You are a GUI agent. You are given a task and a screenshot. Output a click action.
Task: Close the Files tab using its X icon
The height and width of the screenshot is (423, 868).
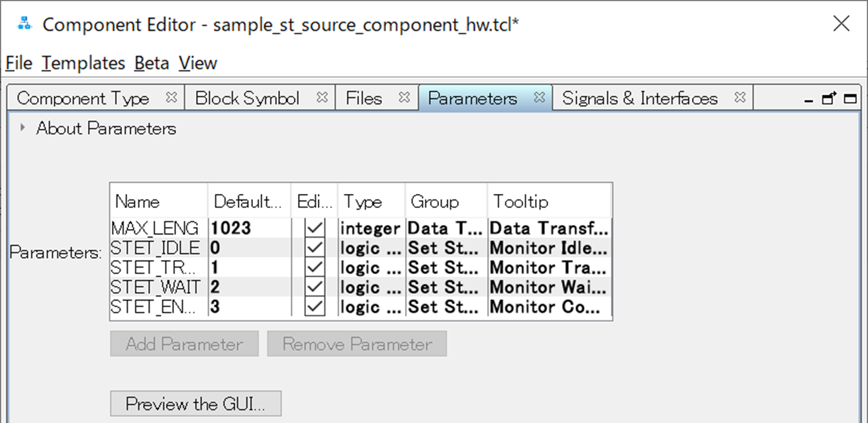(x=405, y=98)
